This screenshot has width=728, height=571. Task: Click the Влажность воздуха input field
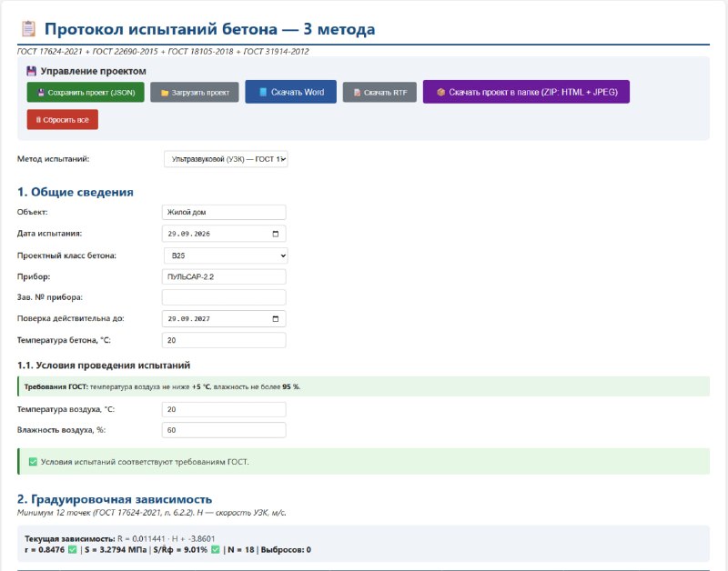[x=224, y=430]
